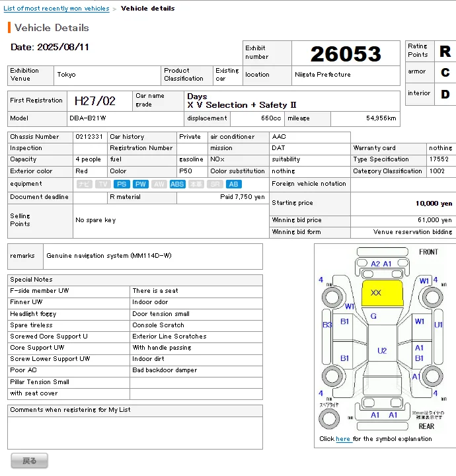This screenshot has width=456, height=476.
Task: Click the AB airbag equipment badge
Action: point(233,184)
